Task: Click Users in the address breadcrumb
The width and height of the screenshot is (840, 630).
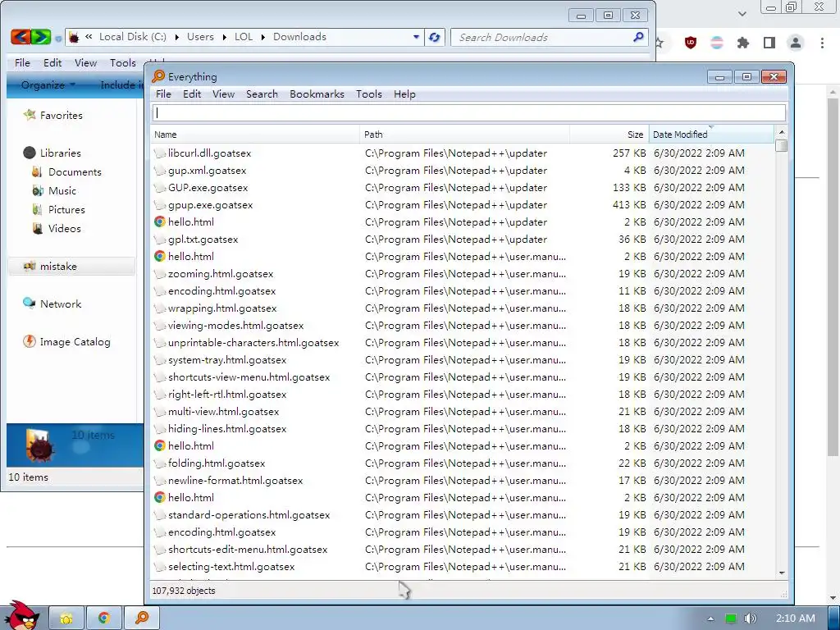Action: pyautogui.click(x=200, y=37)
